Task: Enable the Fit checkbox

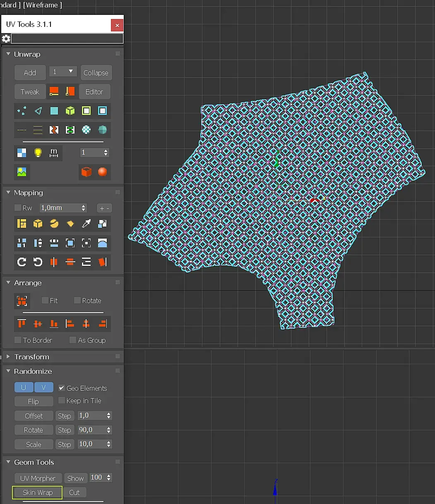Action: 45,300
